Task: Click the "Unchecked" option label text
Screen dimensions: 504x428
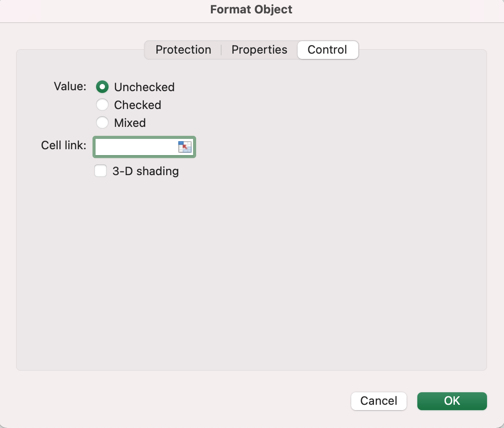Action: point(144,87)
